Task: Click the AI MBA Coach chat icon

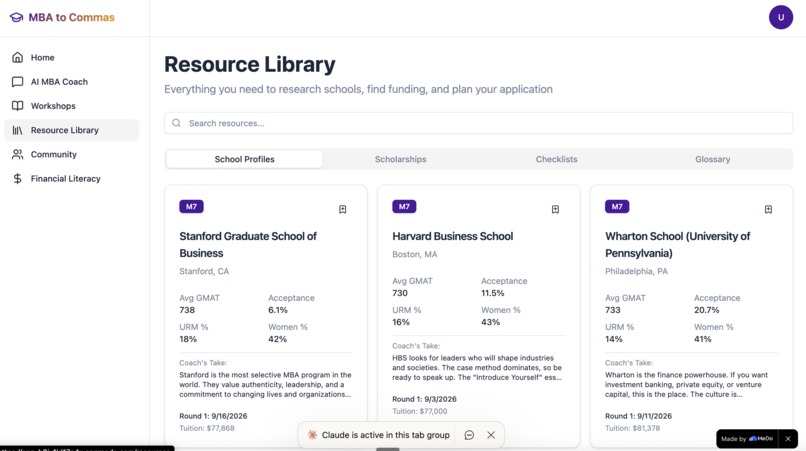Action: pos(17,82)
